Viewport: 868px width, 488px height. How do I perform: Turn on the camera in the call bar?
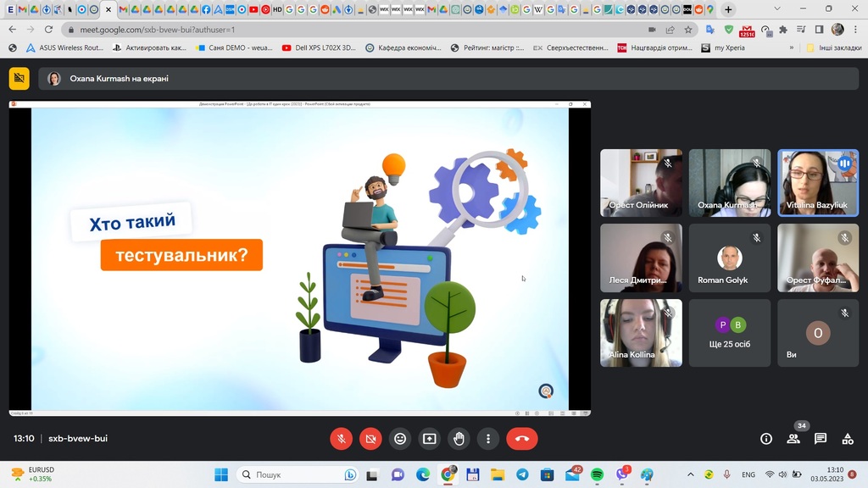point(370,439)
